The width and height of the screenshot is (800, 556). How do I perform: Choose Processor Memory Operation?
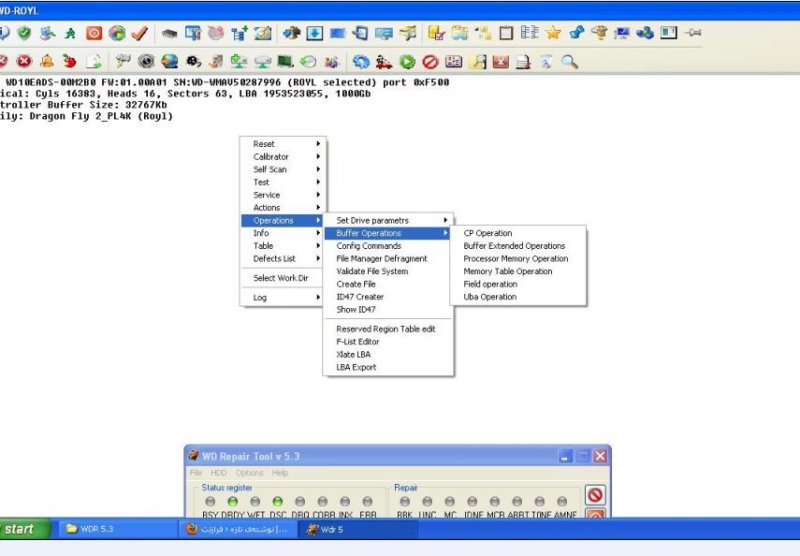(x=518, y=259)
